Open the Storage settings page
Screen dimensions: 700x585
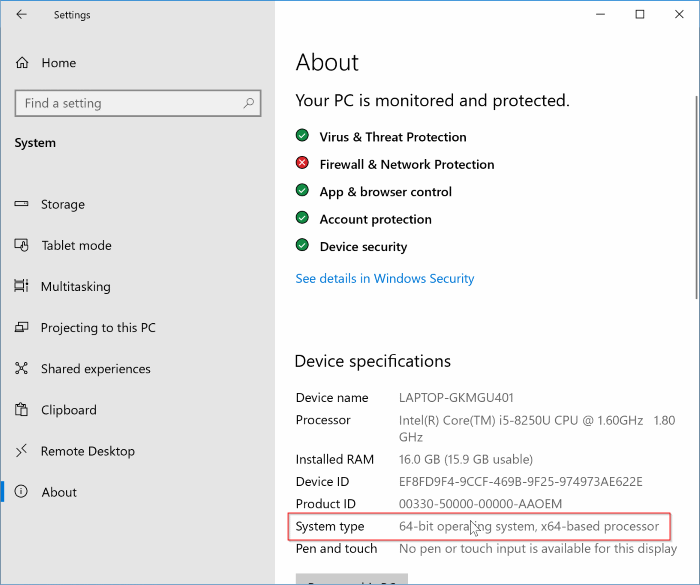point(138,204)
